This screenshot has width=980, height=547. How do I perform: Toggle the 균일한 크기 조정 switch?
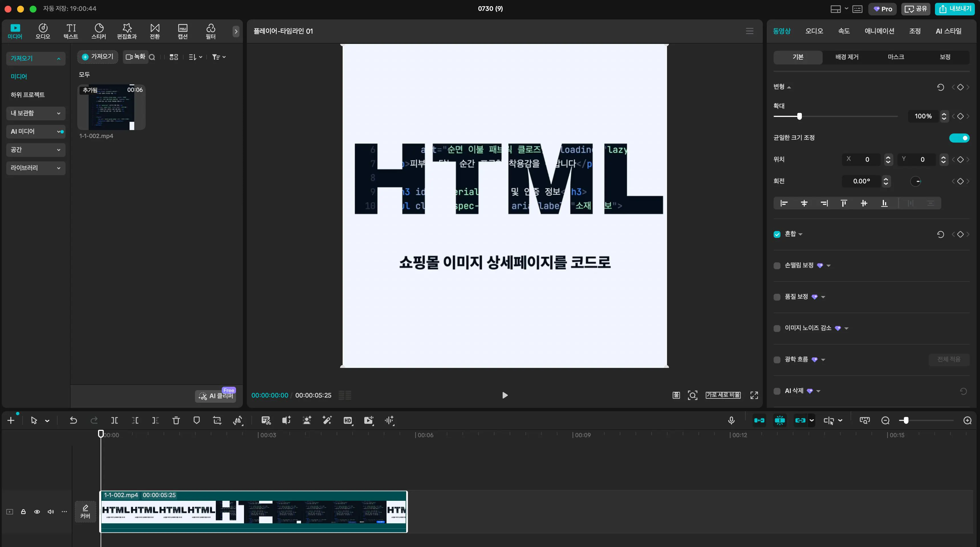coord(959,138)
